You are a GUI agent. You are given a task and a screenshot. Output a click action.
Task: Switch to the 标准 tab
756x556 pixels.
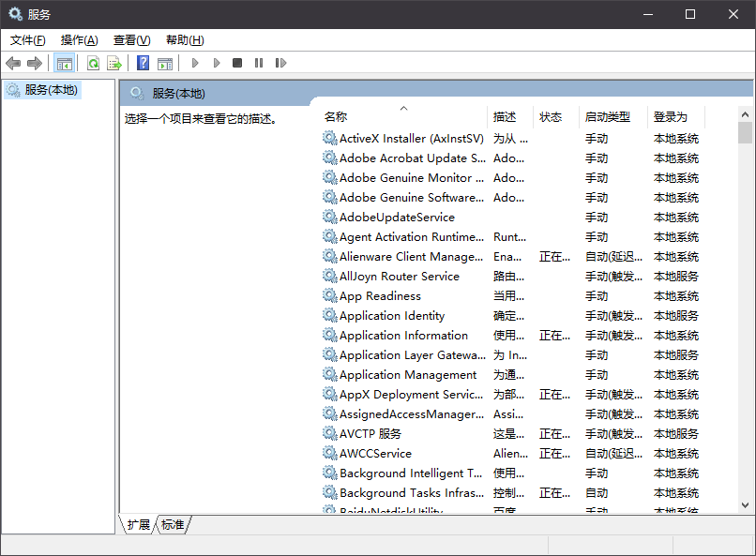[173, 524]
